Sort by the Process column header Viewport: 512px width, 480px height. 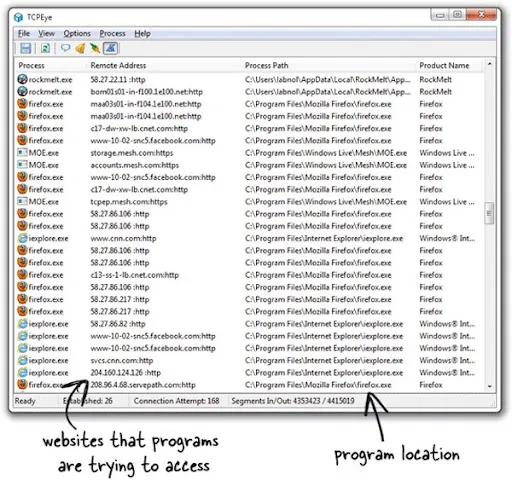point(31,65)
